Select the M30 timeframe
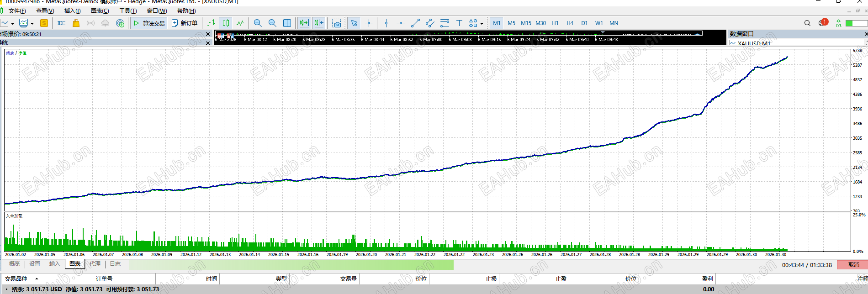 coord(540,23)
